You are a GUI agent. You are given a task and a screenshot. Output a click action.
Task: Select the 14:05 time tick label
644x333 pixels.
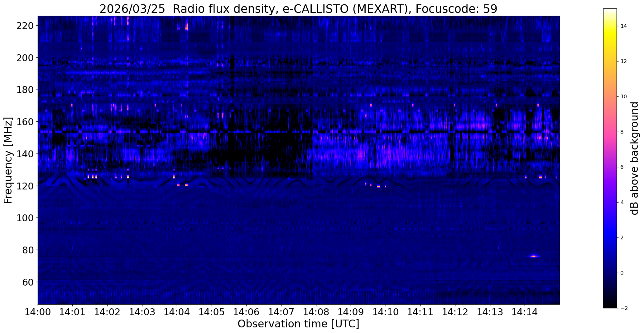click(x=212, y=312)
